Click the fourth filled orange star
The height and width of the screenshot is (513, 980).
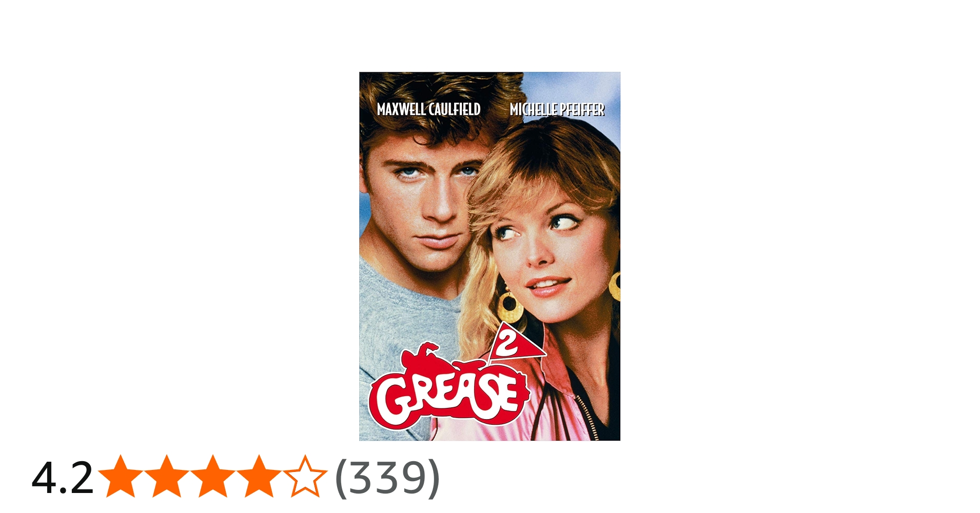(259, 477)
